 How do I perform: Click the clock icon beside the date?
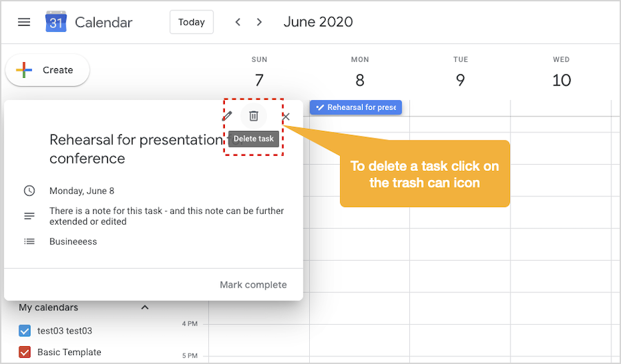tap(29, 191)
